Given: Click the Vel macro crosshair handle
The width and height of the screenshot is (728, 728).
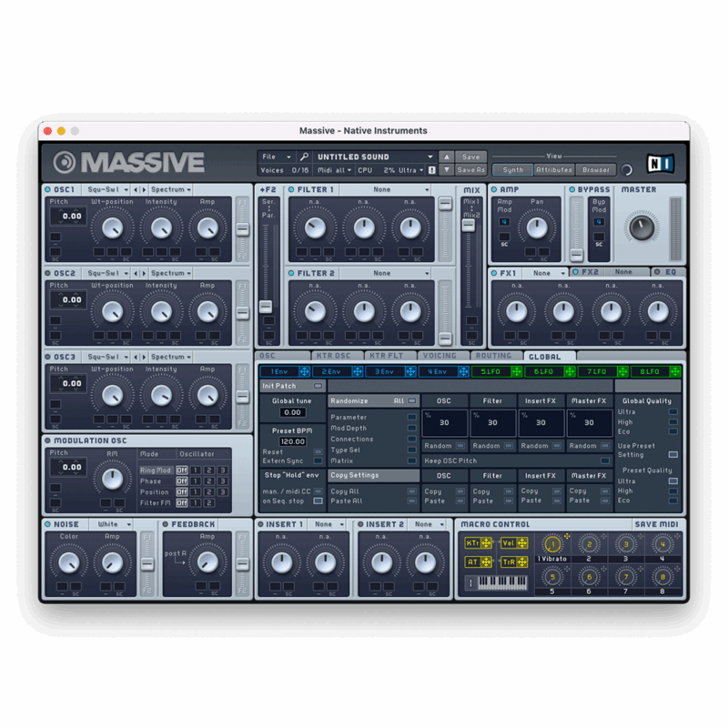Looking at the screenshot, I should (x=521, y=542).
